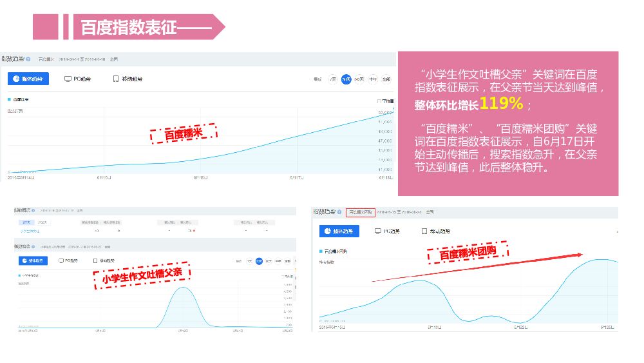The width and height of the screenshot is (644, 363).
Task: Choose 全部 in the 小学生作文吐槽父亲 chart
Action: pyautogui.click(x=287, y=261)
